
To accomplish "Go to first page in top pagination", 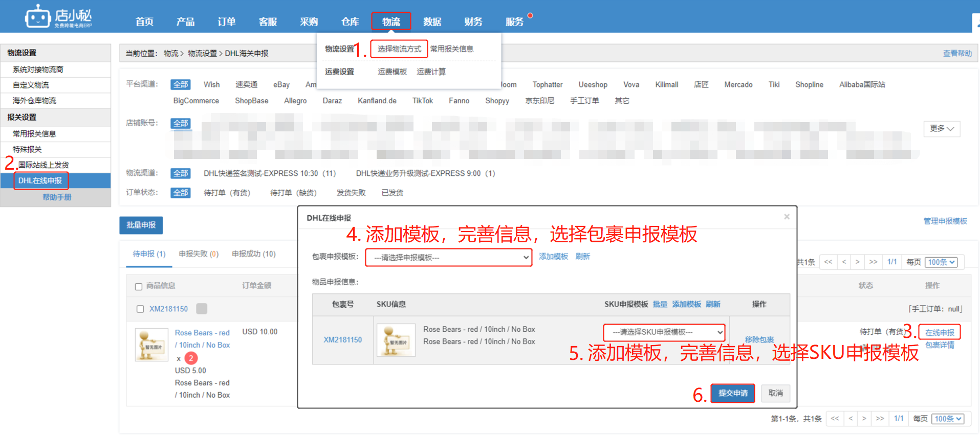I will 828,262.
